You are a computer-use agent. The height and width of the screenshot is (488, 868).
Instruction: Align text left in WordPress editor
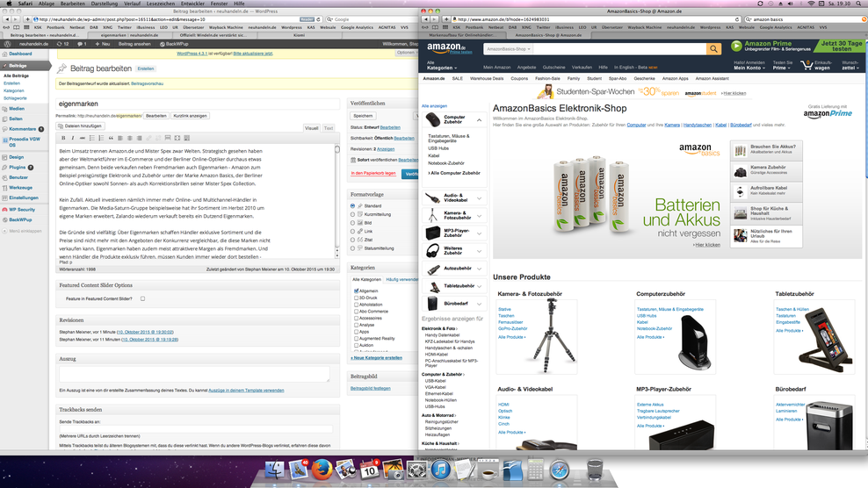tap(120, 138)
